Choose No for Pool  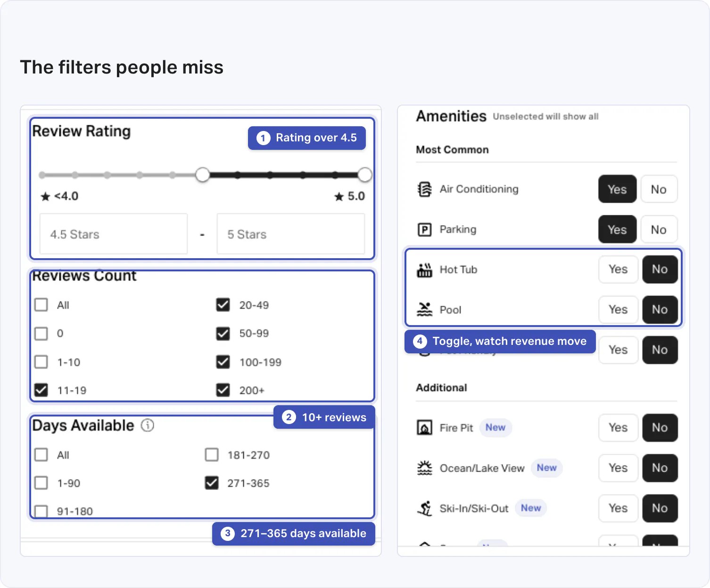tap(660, 310)
